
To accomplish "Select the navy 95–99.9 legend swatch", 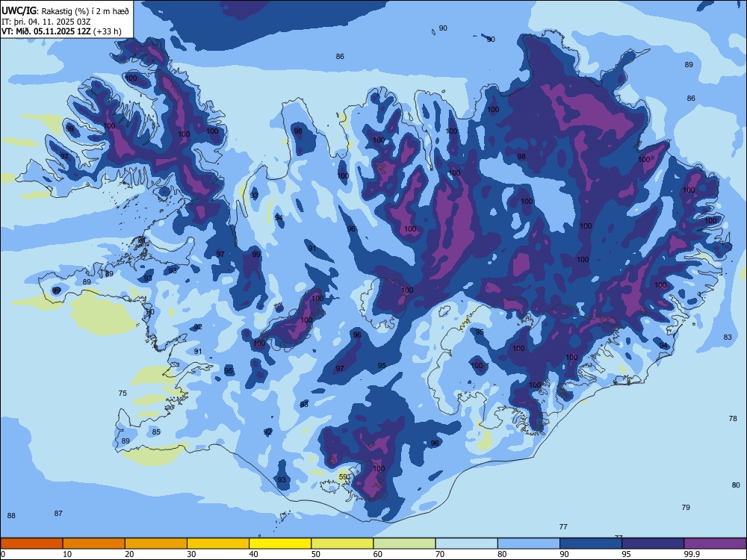I will 653,544.
